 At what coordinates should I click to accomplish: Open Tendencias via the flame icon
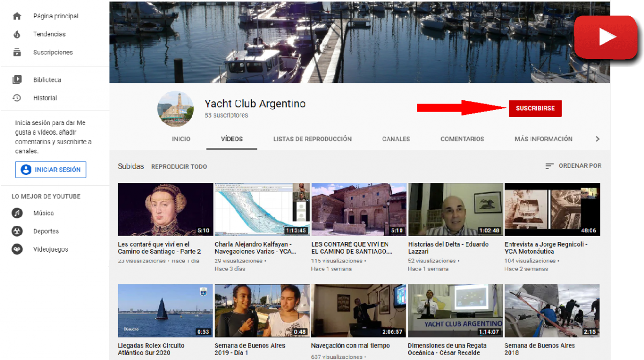(x=17, y=34)
